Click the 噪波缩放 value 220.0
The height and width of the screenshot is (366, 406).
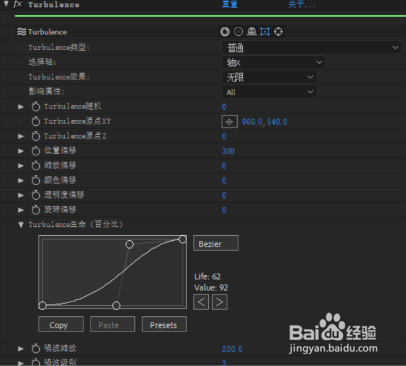pos(232,349)
